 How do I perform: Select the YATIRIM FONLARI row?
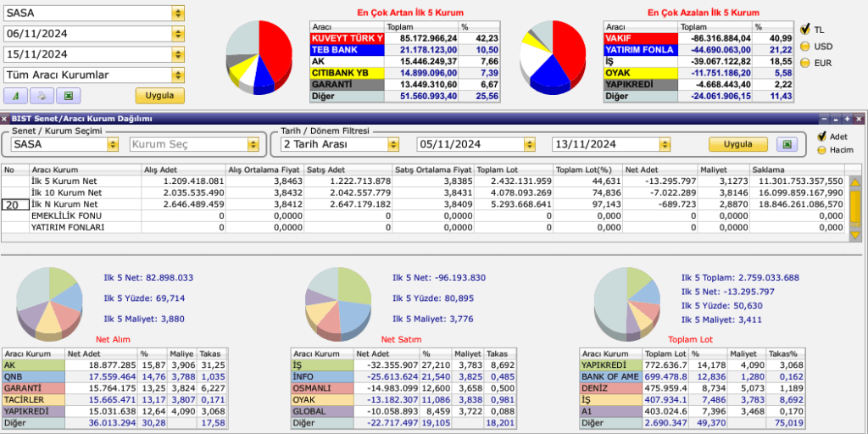(x=424, y=227)
